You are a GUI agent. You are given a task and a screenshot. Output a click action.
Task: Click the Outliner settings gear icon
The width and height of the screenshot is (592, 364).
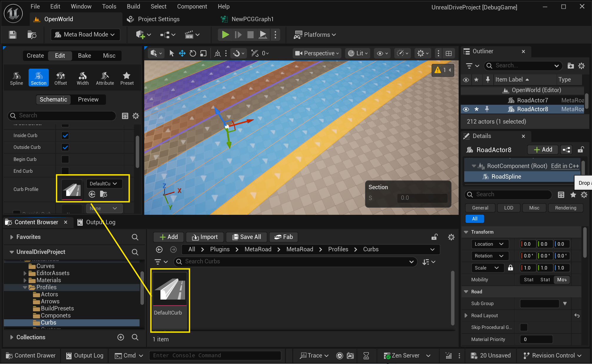pos(581,66)
